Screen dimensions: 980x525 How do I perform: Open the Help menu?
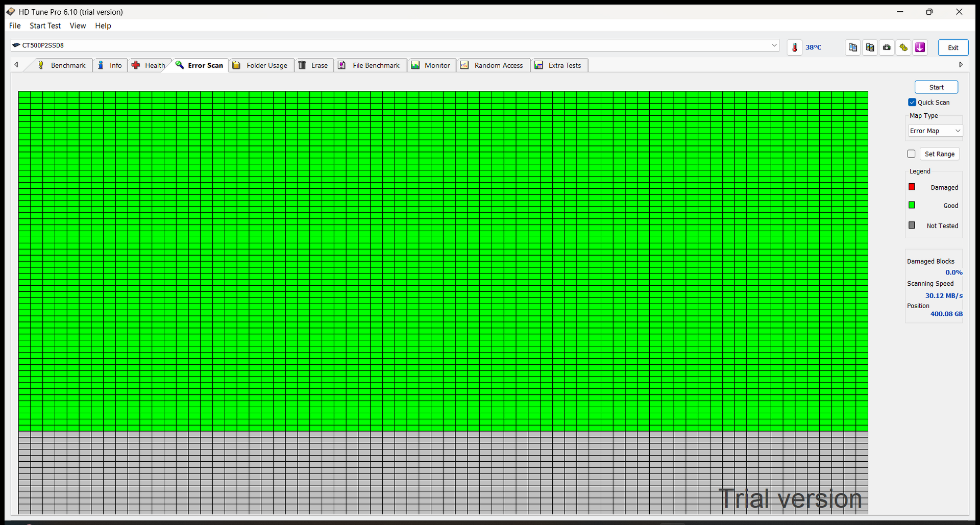103,26
